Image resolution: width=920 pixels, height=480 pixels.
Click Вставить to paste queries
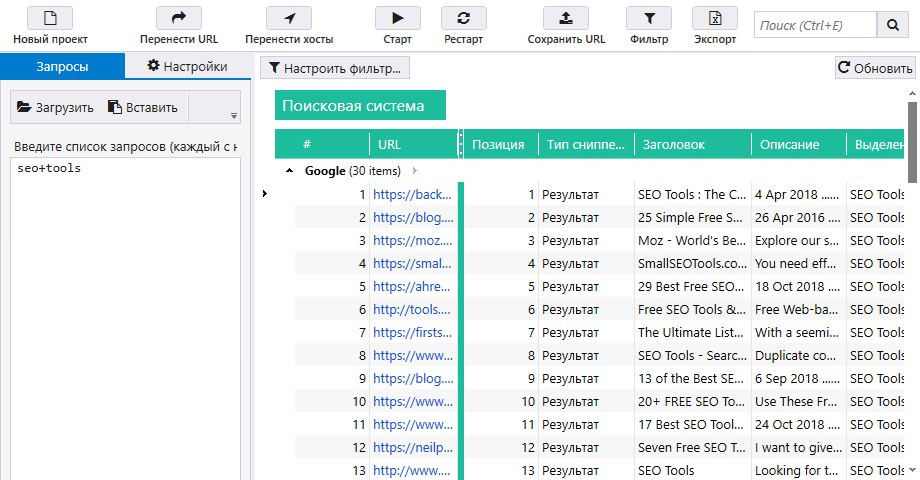point(143,107)
